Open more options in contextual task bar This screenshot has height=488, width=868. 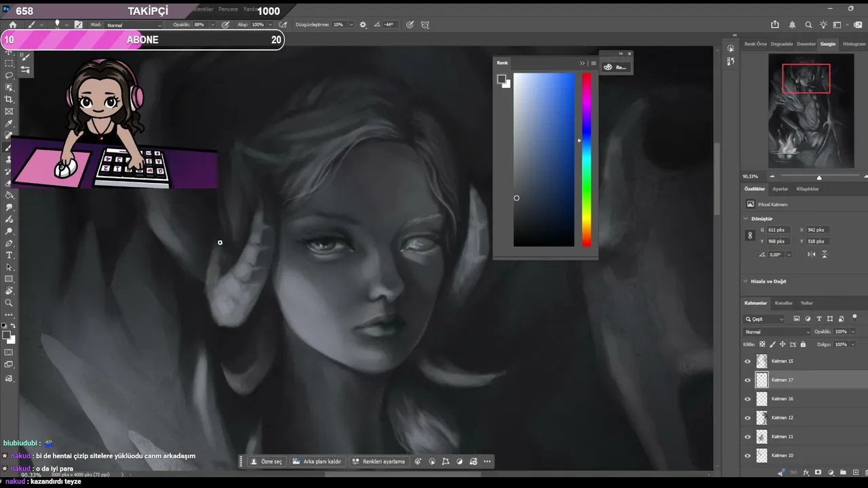(x=487, y=462)
